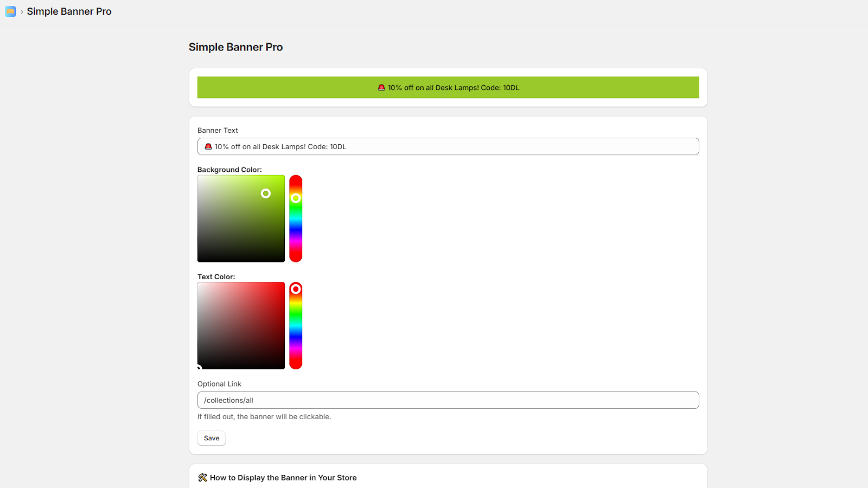Image resolution: width=868 pixels, height=488 pixels.
Task: Click the 'If filled out' helper text
Action: pos(264,416)
